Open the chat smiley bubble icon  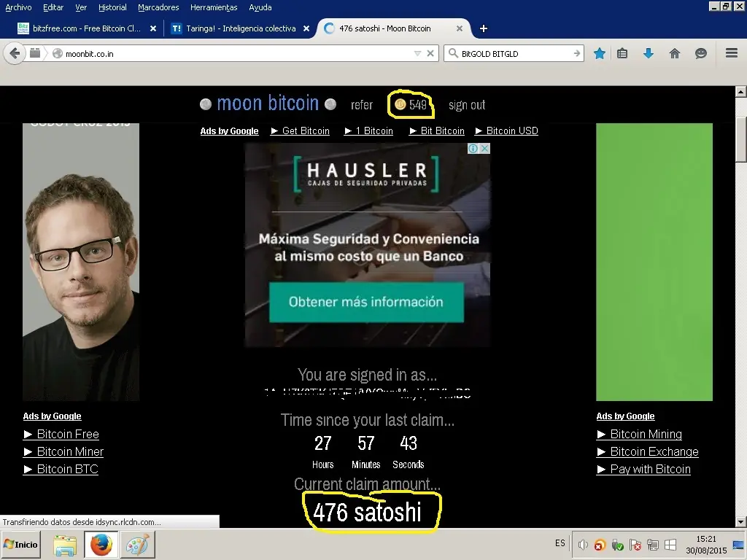[701, 53]
